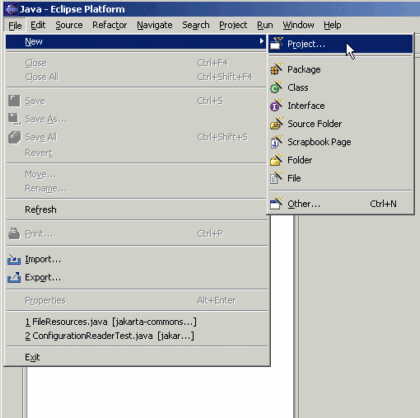Click the Package icon in submenu

tap(276, 69)
